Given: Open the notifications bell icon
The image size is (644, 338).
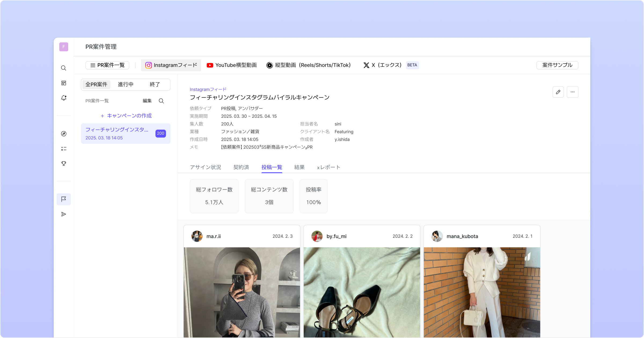Looking at the screenshot, I should point(64,98).
